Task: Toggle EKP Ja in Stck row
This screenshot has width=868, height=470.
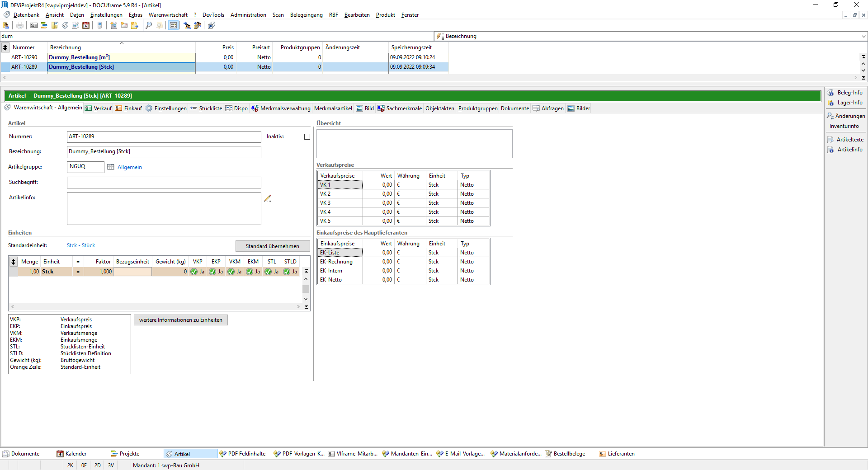Action: pyautogui.click(x=216, y=272)
